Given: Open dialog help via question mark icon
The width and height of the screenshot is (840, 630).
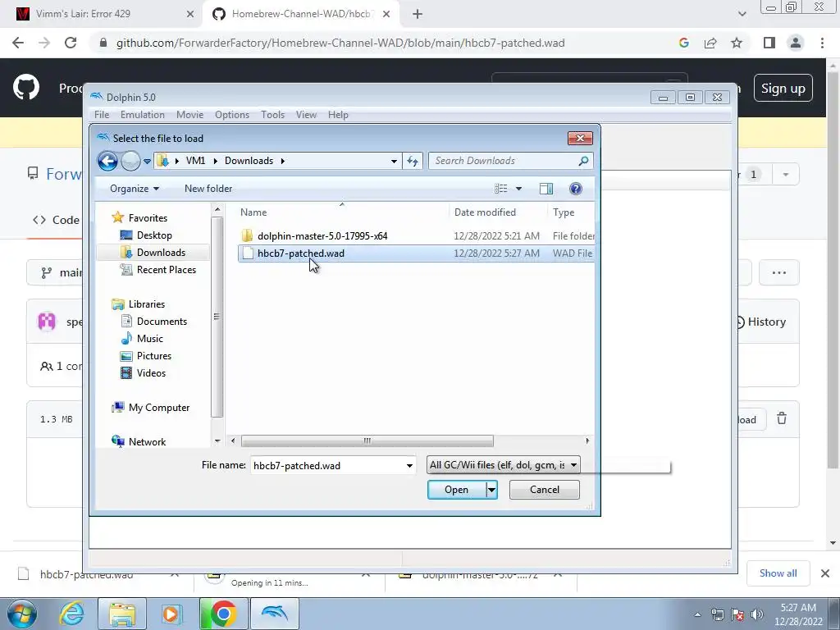Looking at the screenshot, I should pos(575,189).
